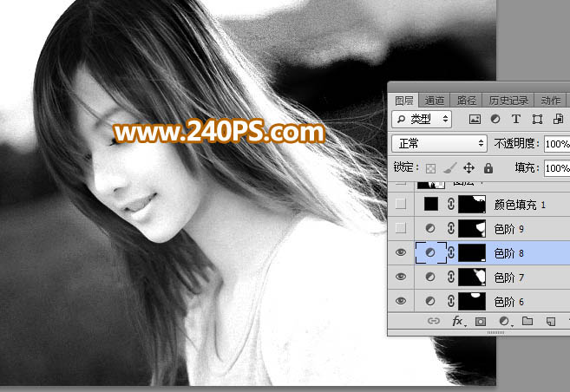Hide the 色阶 8 layer

click(401, 252)
